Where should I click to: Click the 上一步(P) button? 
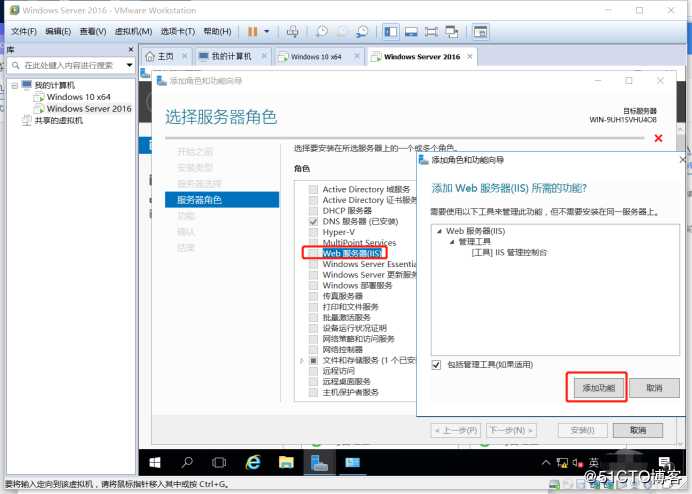pos(456,430)
